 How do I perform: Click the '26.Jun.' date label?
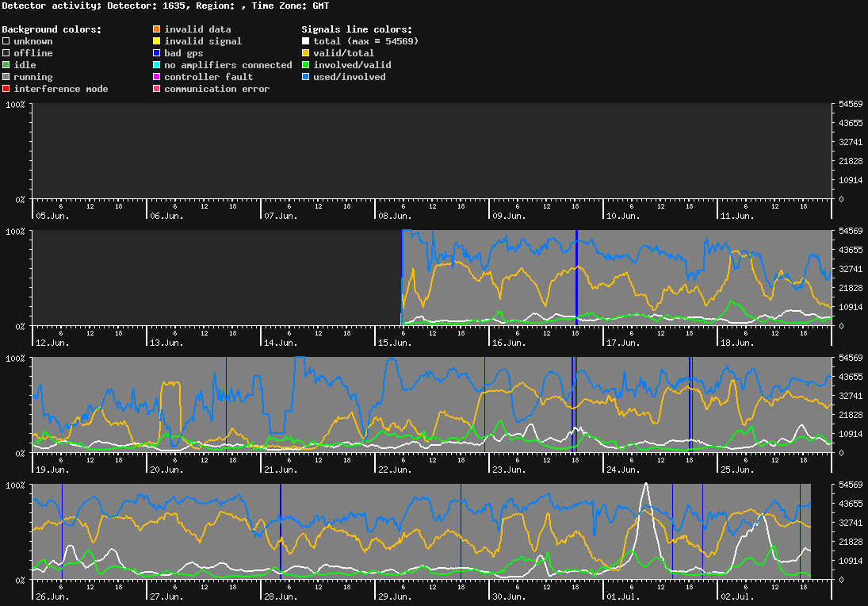tap(52, 596)
